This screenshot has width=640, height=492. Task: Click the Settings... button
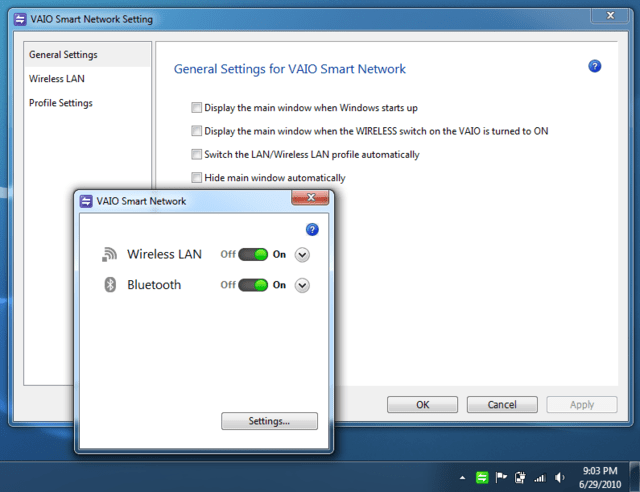coord(269,421)
